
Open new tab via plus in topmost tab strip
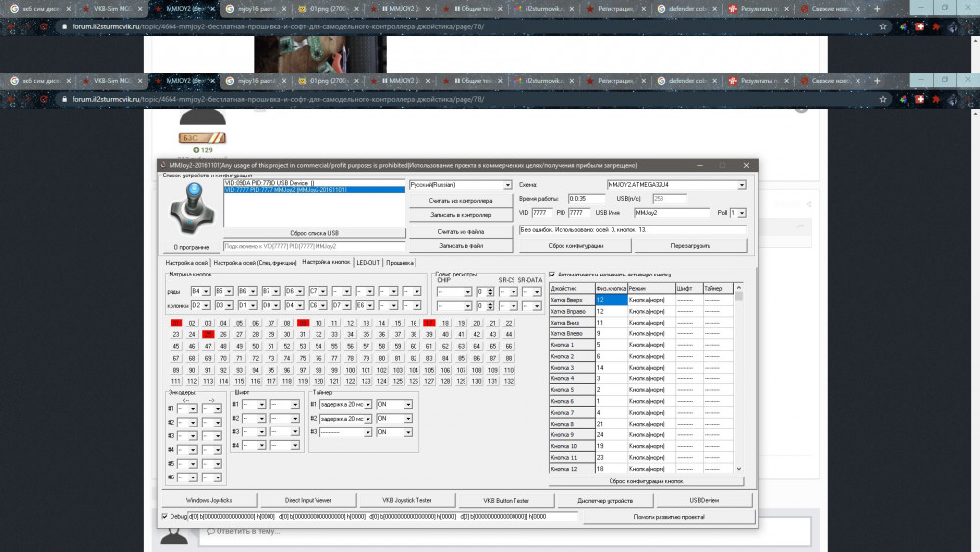(877, 9)
